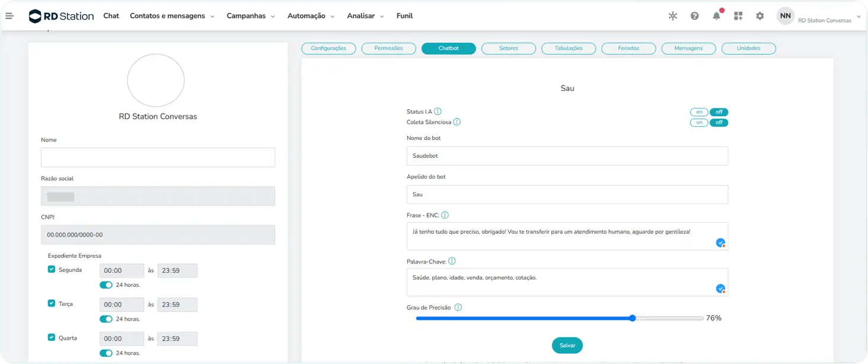Open the notifications bell
Image resolution: width=868 pixels, height=364 pixels.
(717, 16)
